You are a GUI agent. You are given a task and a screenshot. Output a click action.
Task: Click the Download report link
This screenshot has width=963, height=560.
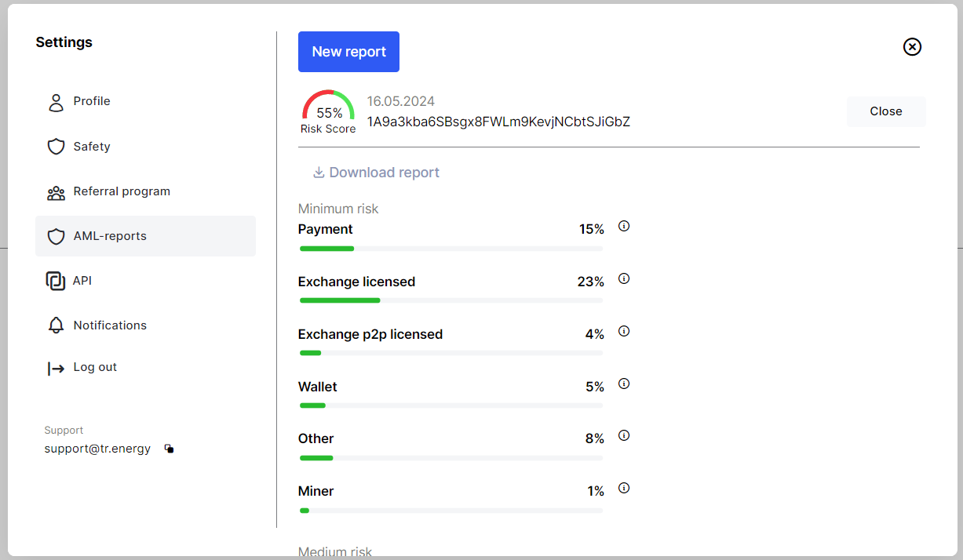click(x=384, y=172)
